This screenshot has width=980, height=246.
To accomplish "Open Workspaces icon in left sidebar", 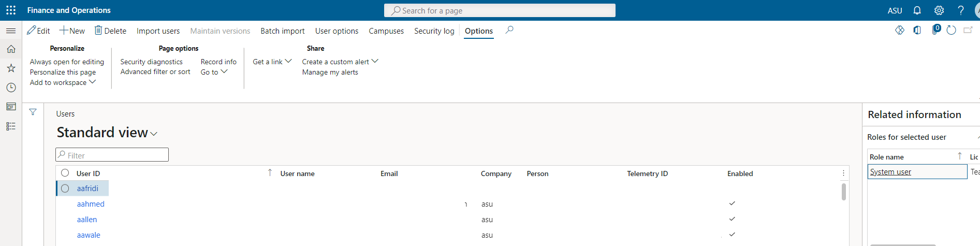I will click(11, 107).
